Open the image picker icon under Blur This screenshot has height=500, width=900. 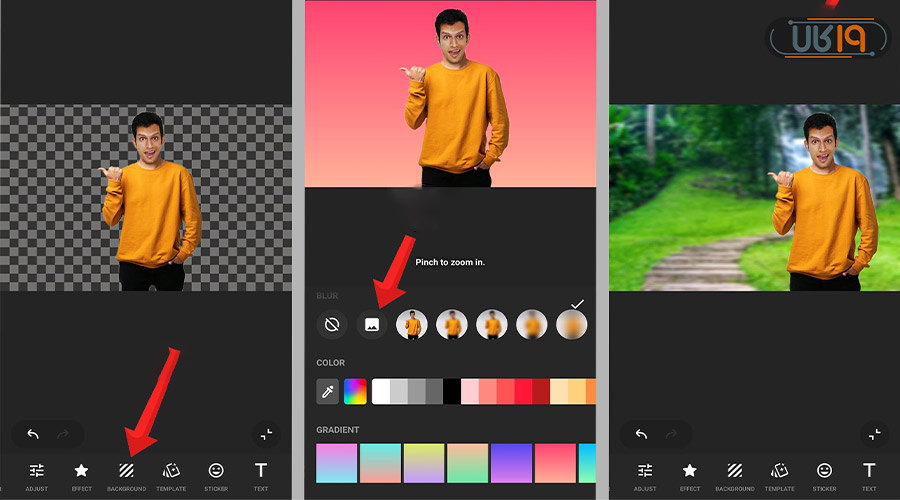(372, 324)
